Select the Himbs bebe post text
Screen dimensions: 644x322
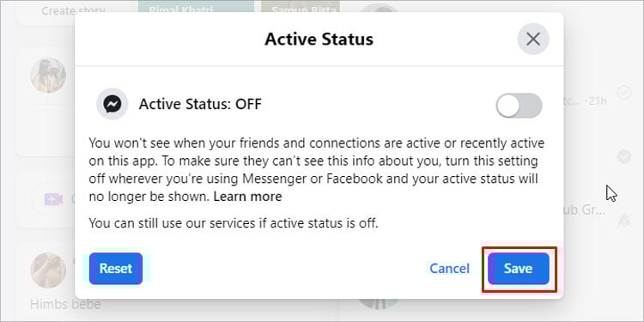pos(65,304)
